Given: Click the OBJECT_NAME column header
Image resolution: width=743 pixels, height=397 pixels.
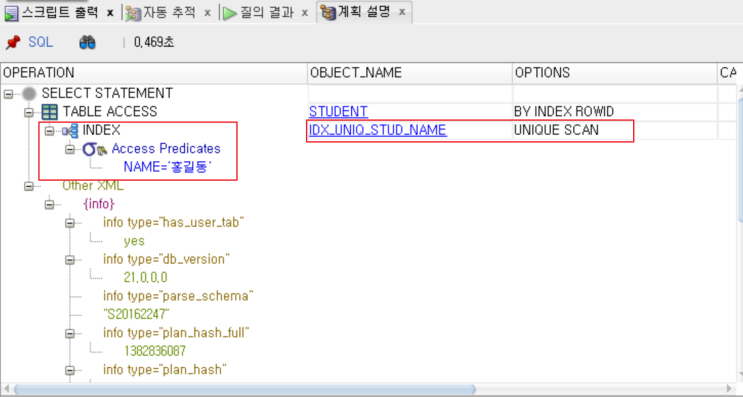Looking at the screenshot, I should point(409,72).
